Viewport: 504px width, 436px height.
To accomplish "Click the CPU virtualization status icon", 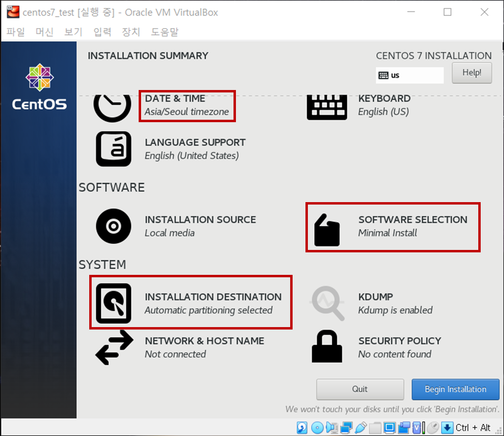I will point(417,428).
